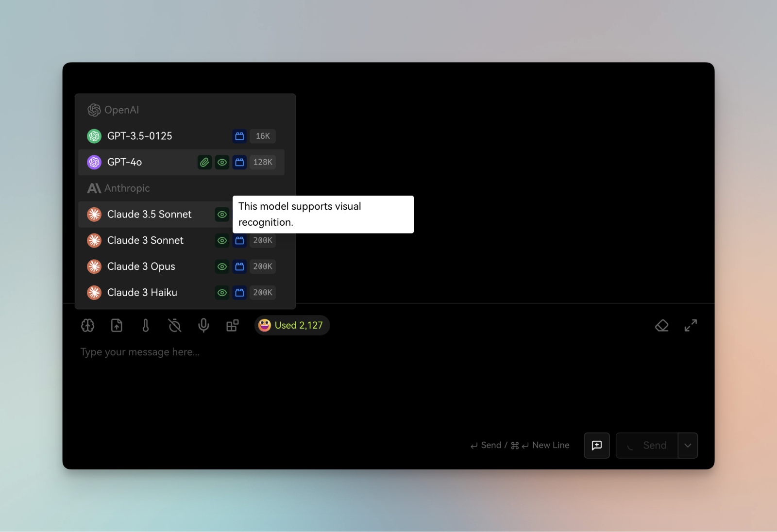The height and width of the screenshot is (532, 777).
Task: Click the eye icon on Claude 3 Haiku
Action: click(x=222, y=293)
